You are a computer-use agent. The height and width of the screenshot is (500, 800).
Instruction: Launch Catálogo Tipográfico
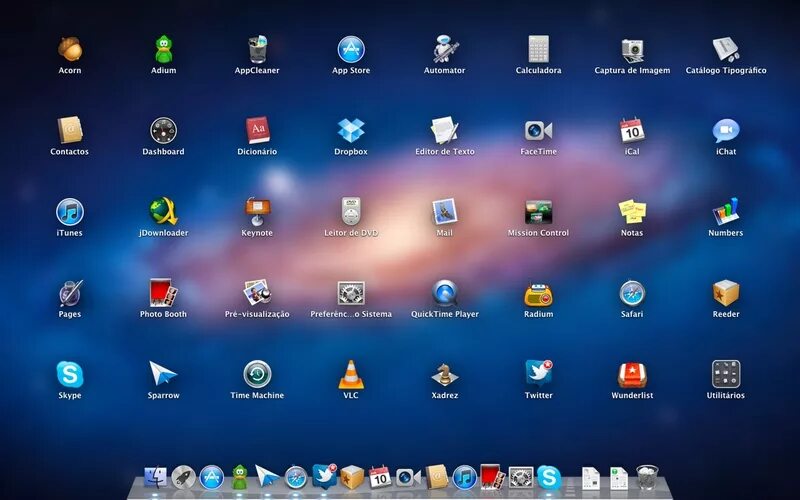tap(726, 49)
